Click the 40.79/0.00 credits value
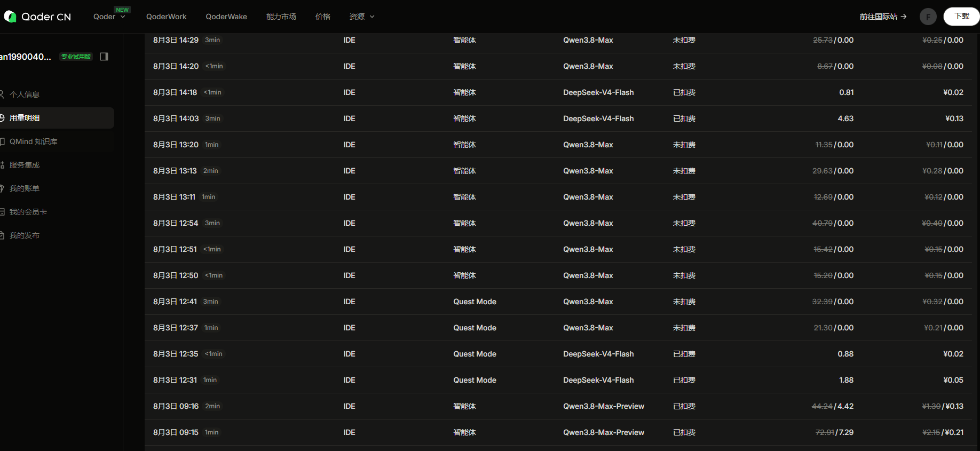The width and height of the screenshot is (980, 451). [833, 223]
